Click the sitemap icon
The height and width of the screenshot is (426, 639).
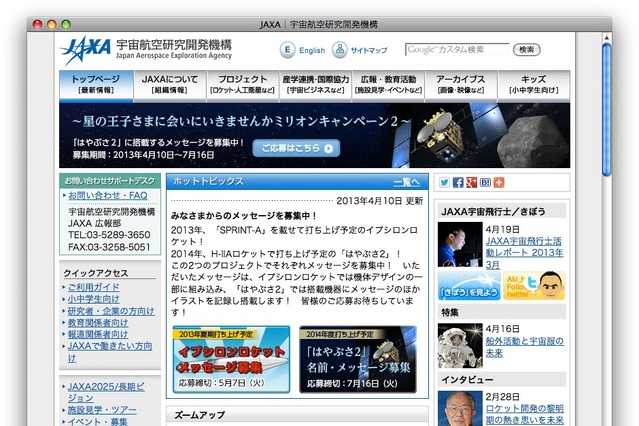click(339, 50)
